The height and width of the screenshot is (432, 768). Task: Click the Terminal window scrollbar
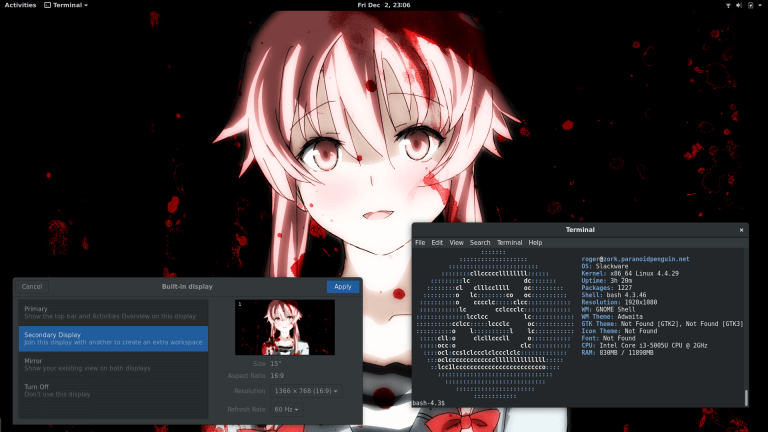click(746, 398)
